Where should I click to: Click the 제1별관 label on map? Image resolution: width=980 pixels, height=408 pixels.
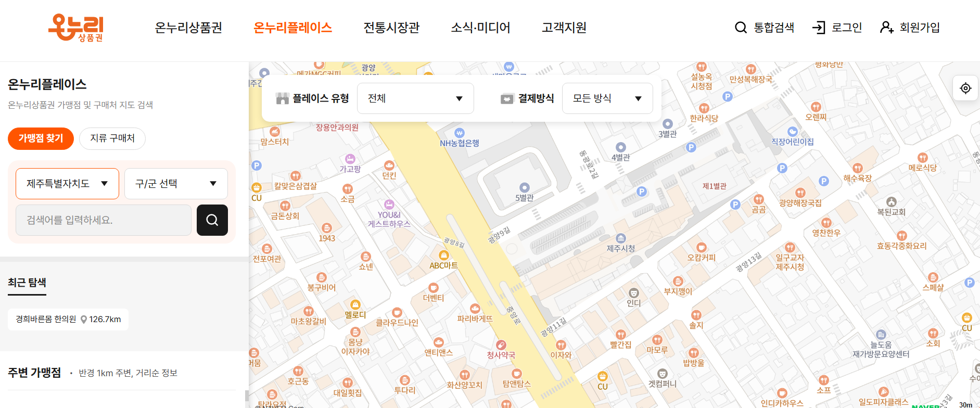pyautogui.click(x=715, y=186)
